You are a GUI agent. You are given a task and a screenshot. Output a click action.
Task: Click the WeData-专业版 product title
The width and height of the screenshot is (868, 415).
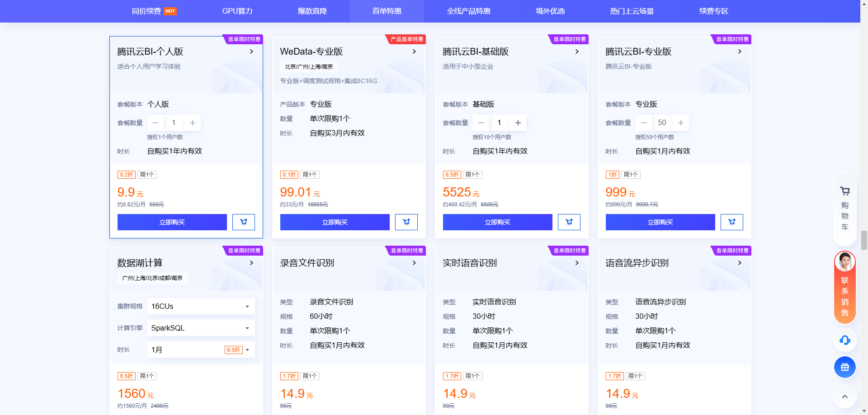pos(311,51)
